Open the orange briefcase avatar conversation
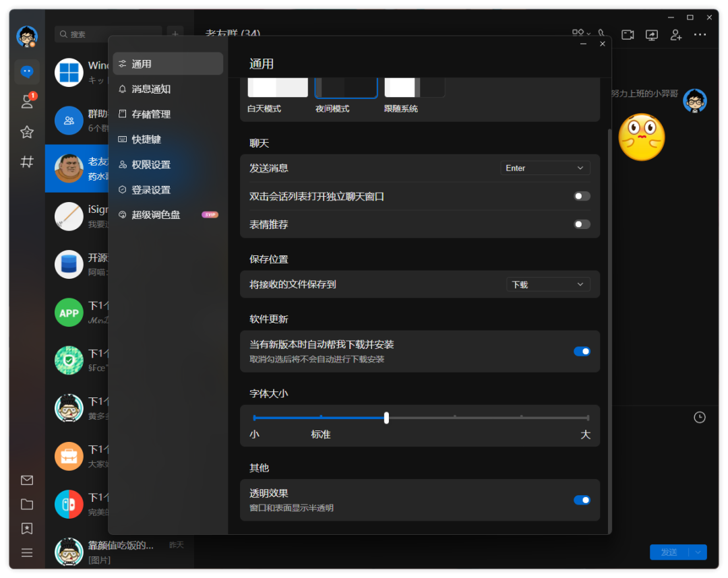Viewport: 728px width, 578px height. click(69, 457)
